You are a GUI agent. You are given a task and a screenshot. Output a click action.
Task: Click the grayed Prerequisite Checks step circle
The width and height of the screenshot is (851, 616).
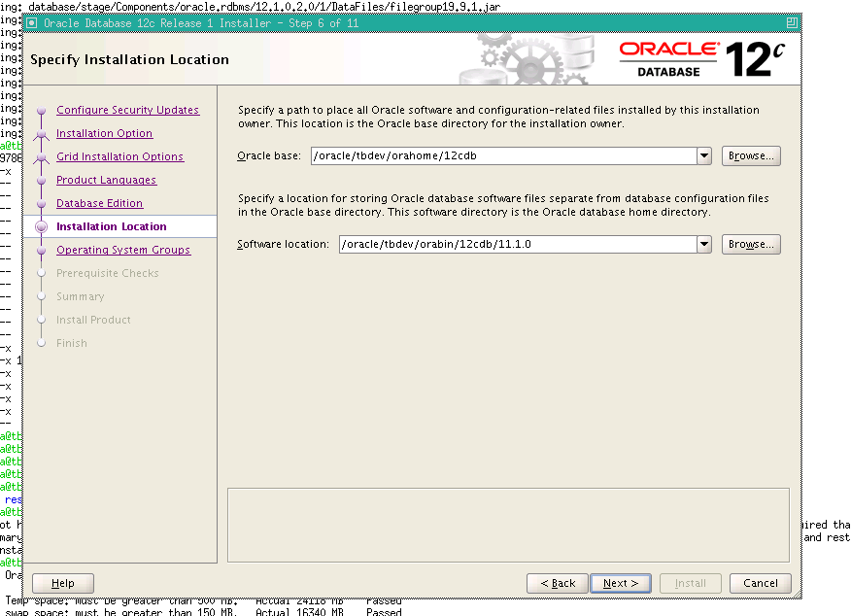41,272
